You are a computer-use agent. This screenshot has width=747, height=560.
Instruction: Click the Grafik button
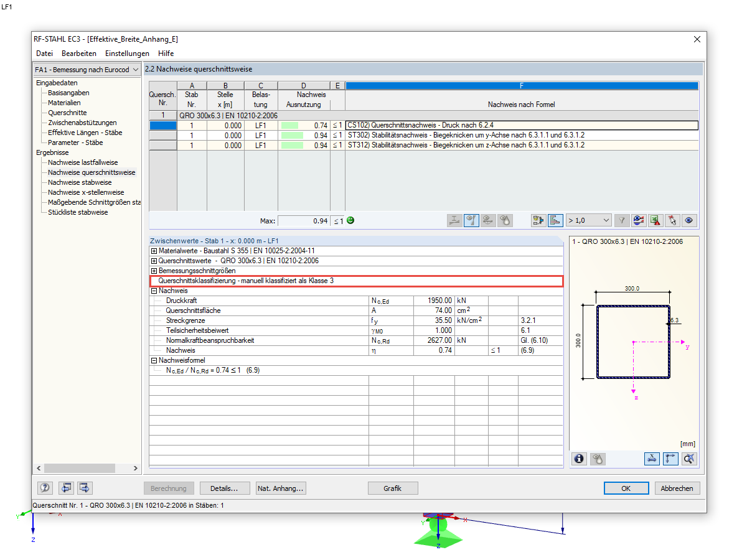[x=393, y=488]
